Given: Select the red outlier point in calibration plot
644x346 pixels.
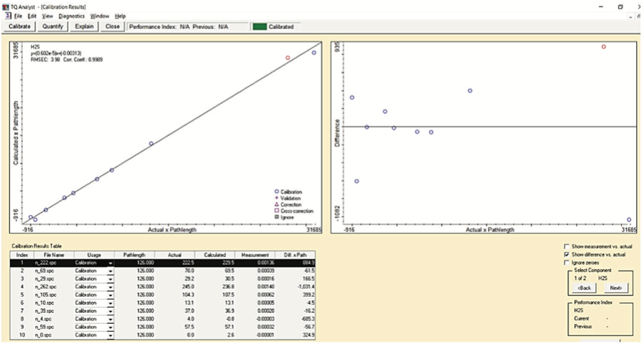Looking at the screenshot, I should pos(288,58).
